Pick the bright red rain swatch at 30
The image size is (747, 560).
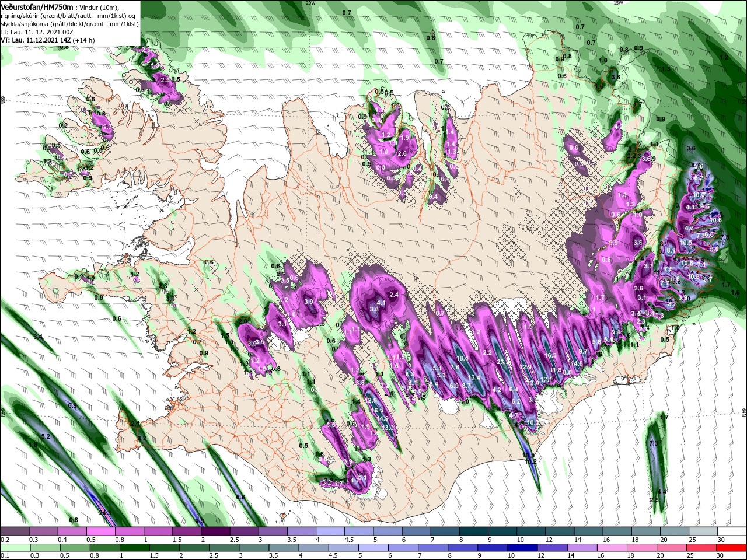(x=732, y=548)
